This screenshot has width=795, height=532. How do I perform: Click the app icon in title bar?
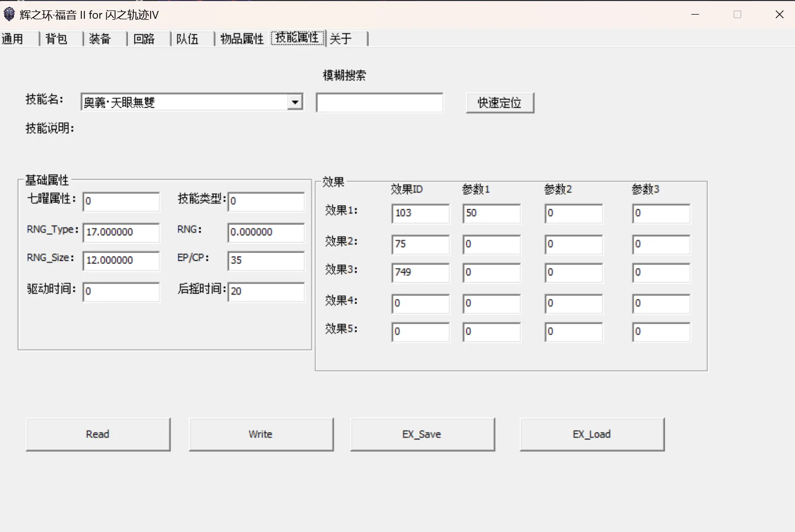(x=9, y=15)
